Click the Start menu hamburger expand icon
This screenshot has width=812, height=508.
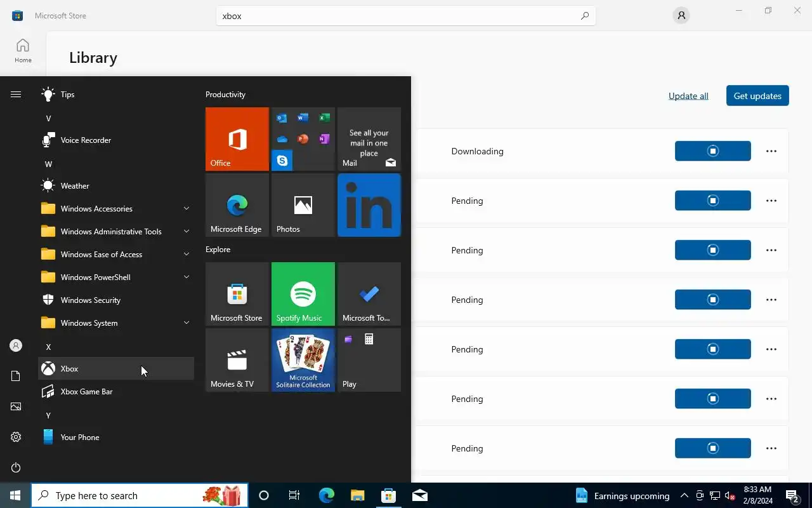16,94
